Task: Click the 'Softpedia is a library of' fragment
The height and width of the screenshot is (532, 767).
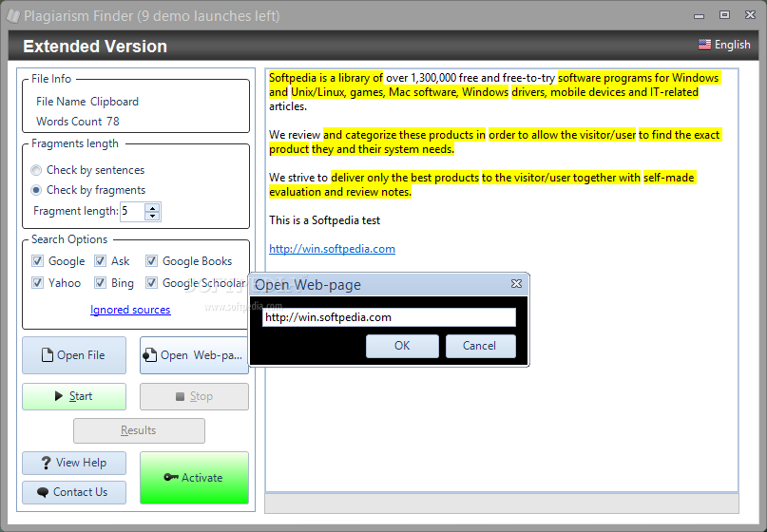Action: (x=326, y=78)
